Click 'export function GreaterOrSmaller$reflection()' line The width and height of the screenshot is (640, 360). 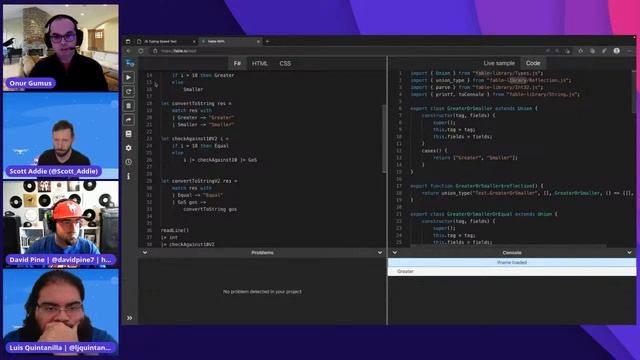[x=477, y=186]
